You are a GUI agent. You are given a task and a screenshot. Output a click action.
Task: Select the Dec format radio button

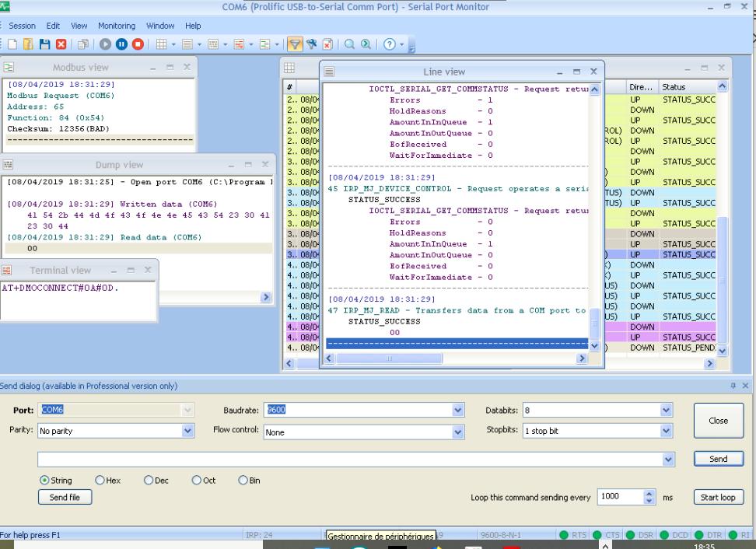pos(149,480)
